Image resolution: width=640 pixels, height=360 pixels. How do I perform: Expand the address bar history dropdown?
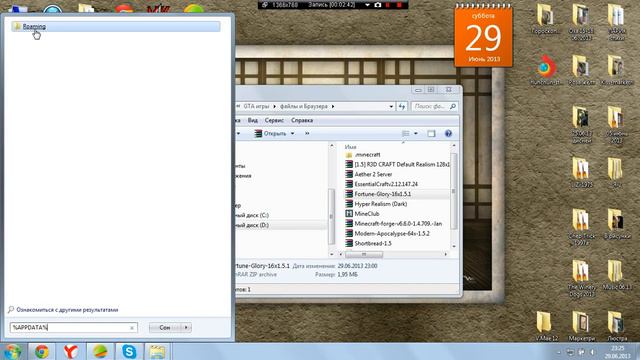[391, 107]
